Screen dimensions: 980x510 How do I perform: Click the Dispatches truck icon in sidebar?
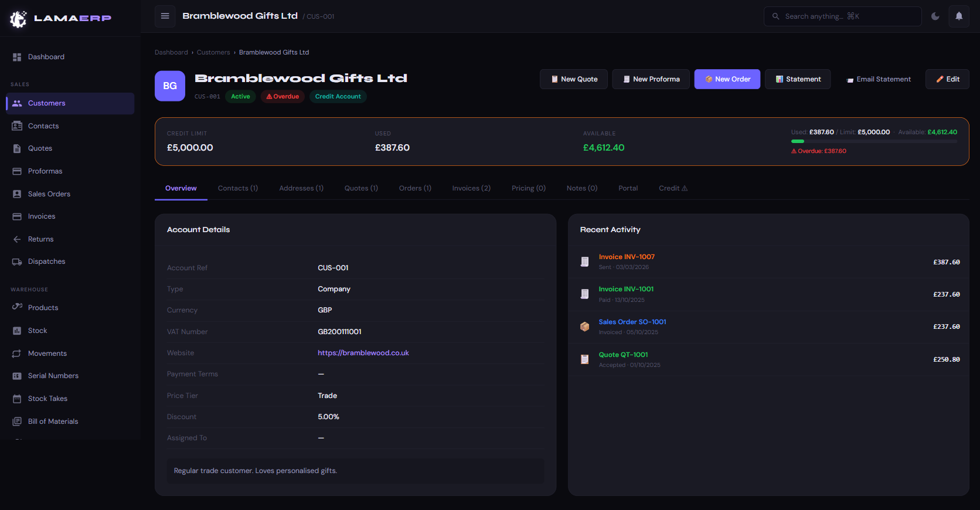click(x=17, y=261)
